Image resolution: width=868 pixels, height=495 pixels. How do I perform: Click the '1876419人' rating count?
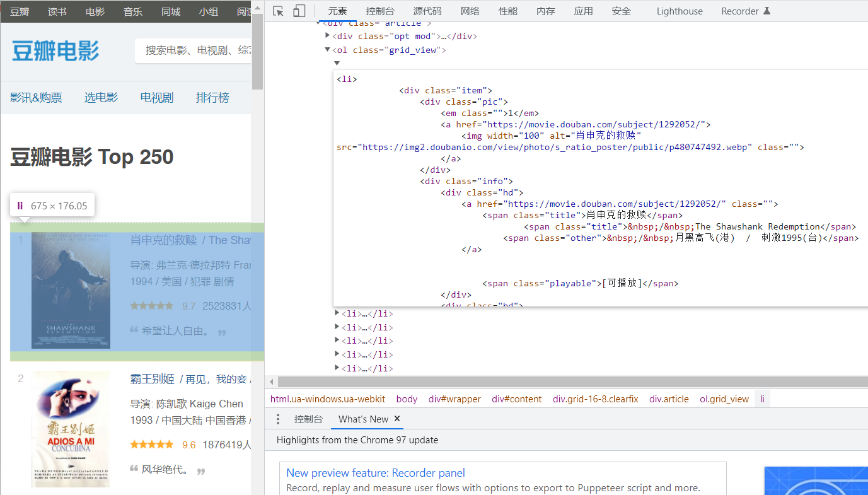point(227,445)
